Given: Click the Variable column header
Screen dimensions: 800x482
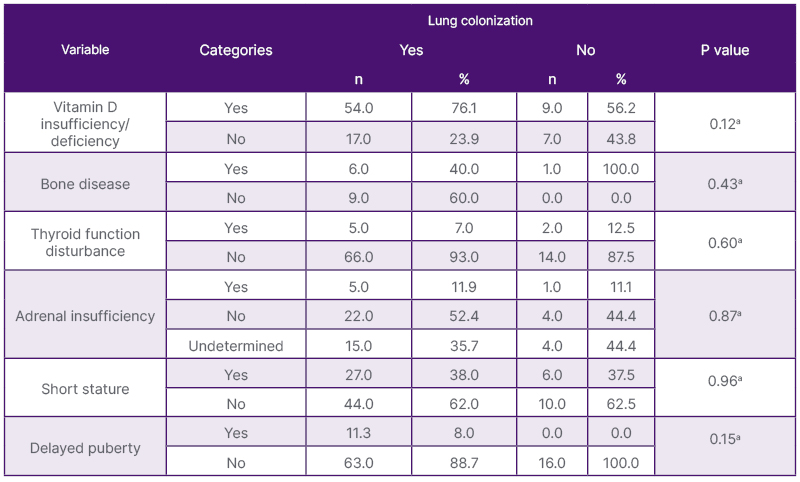Looking at the screenshot, I should [85, 49].
